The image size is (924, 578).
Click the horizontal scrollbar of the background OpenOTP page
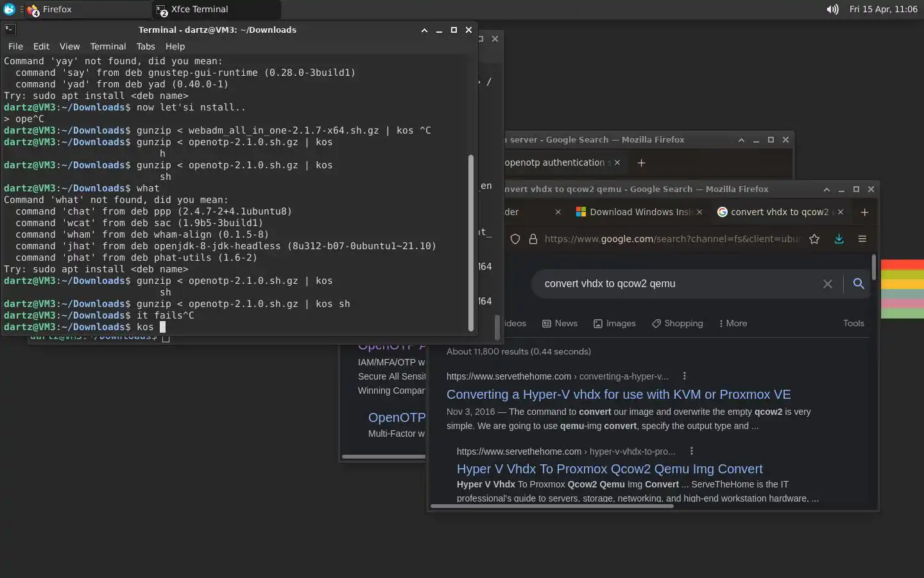(x=384, y=457)
